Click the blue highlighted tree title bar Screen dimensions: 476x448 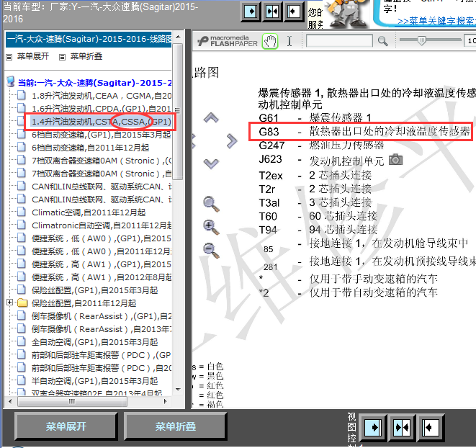(x=89, y=39)
